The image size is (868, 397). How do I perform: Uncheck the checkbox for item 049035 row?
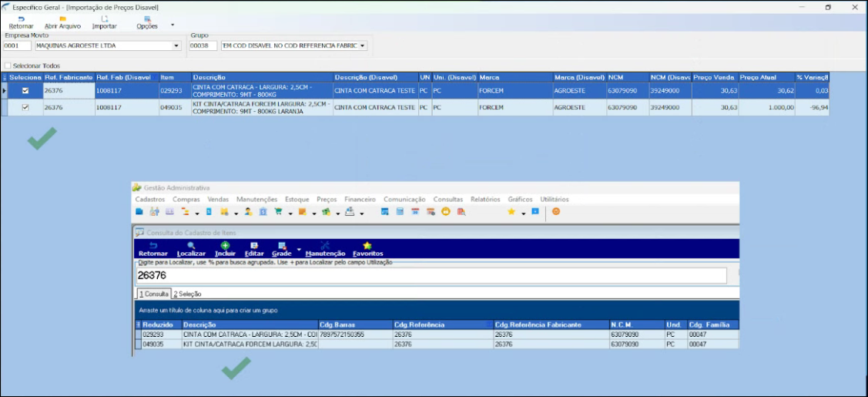tap(25, 107)
